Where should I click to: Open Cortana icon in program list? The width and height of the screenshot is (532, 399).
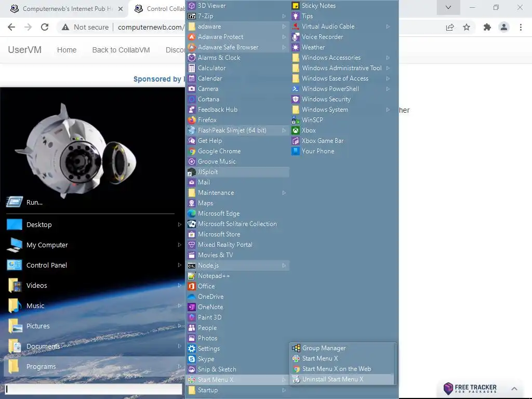pos(192,99)
